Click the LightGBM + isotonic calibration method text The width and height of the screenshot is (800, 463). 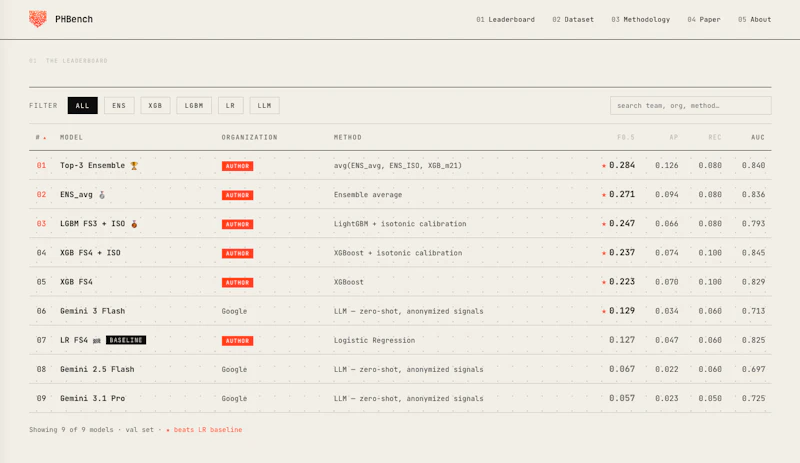pyautogui.click(x=400, y=224)
